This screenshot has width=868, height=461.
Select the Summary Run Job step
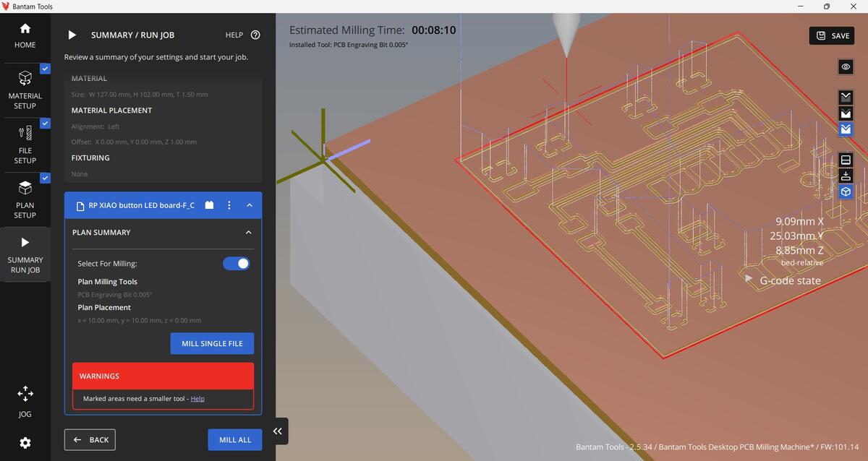[25, 255]
